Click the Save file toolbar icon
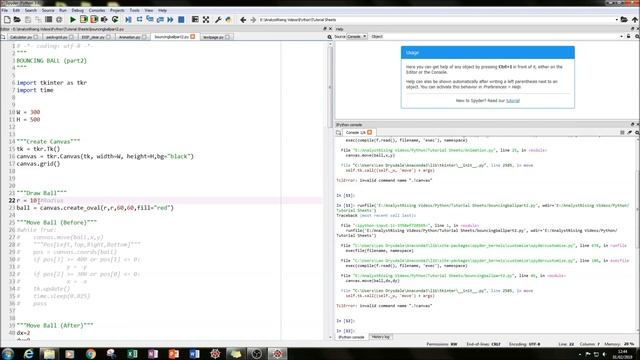 (x=28, y=19)
